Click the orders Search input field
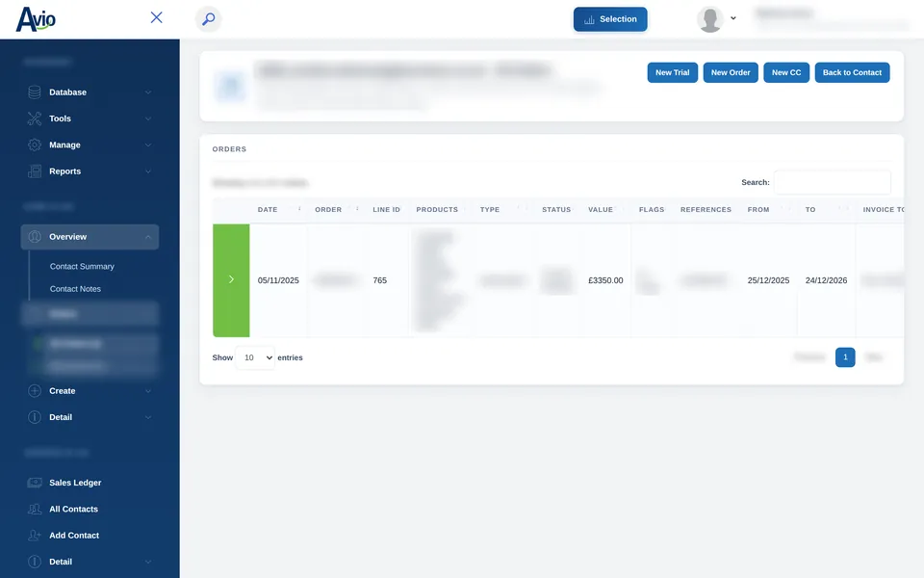Screen dimensions: 924x578 click(x=832, y=182)
